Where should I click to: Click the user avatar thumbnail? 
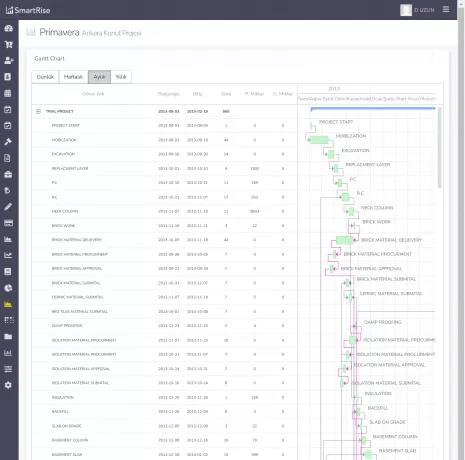(406, 10)
